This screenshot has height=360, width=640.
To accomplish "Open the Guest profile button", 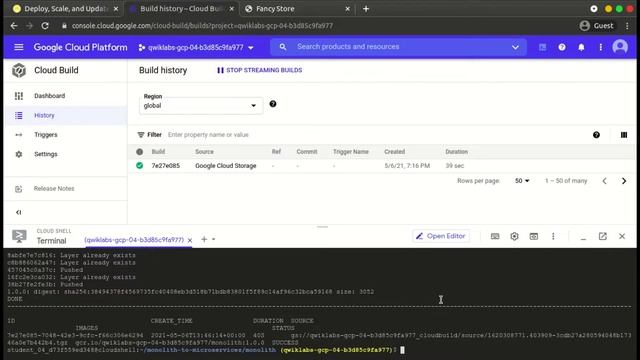I will point(596,26).
